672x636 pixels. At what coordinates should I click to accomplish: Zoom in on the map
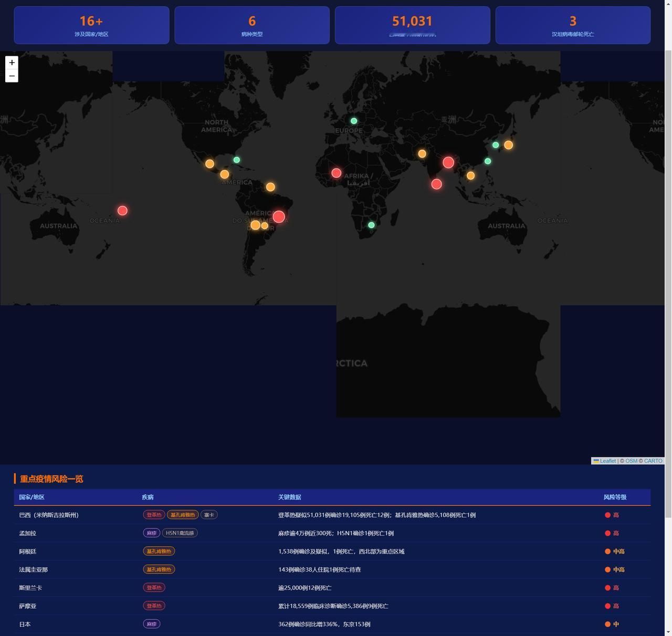[x=12, y=62]
